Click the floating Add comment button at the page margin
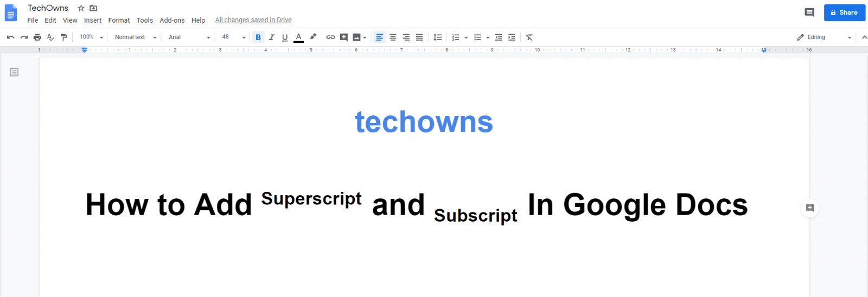 (x=810, y=208)
